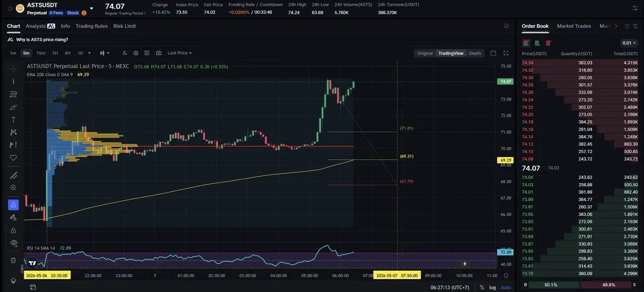
Task: Click the price alert bell icon
Action: 506,26
